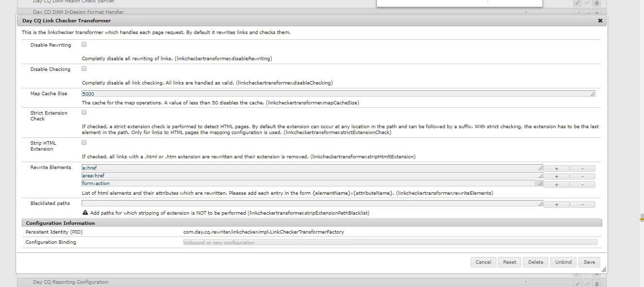Enable Strict Extension Check checkbox
The image size is (644, 287).
click(84, 112)
